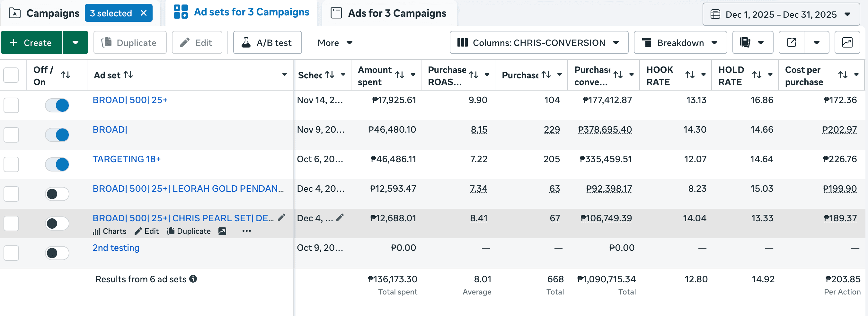Open the TARGETING 18+ ad set link
This screenshot has height=316, width=868.
(x=127, y=159)
